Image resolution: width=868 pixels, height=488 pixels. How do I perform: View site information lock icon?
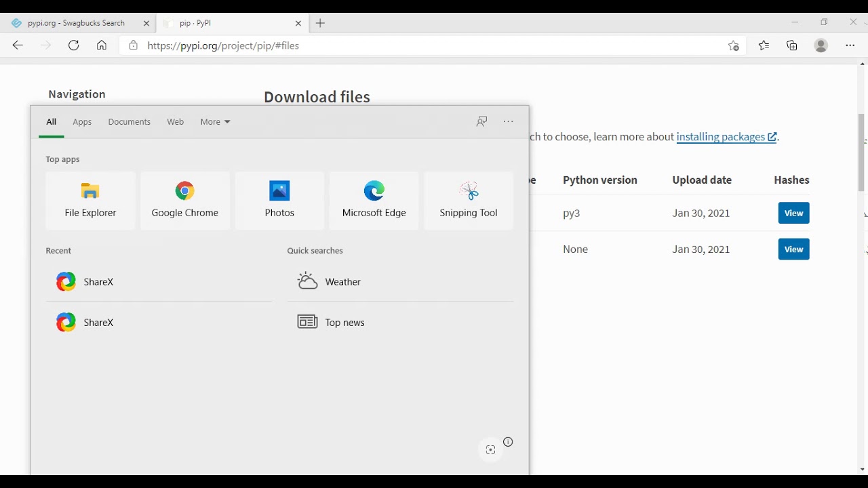coord(133,45)
